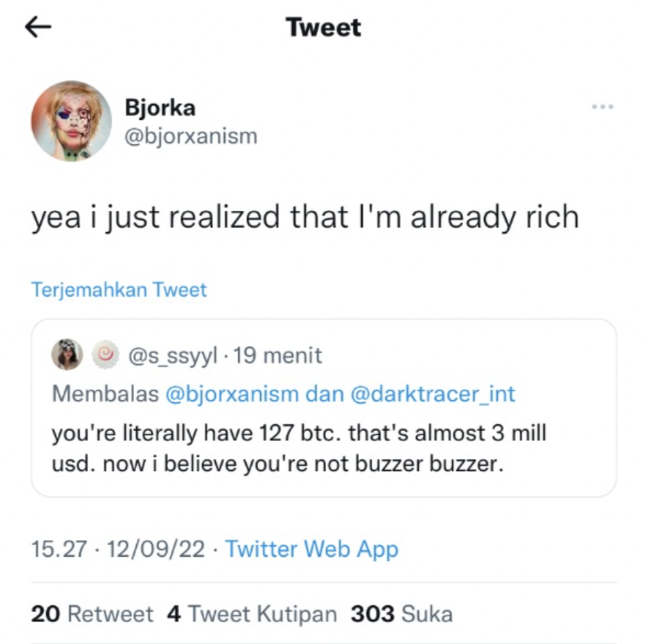Open the @s_ssyyl handle in the quoted tweet
This screenshot has width=647, height=644.
[x=173, y=355]
